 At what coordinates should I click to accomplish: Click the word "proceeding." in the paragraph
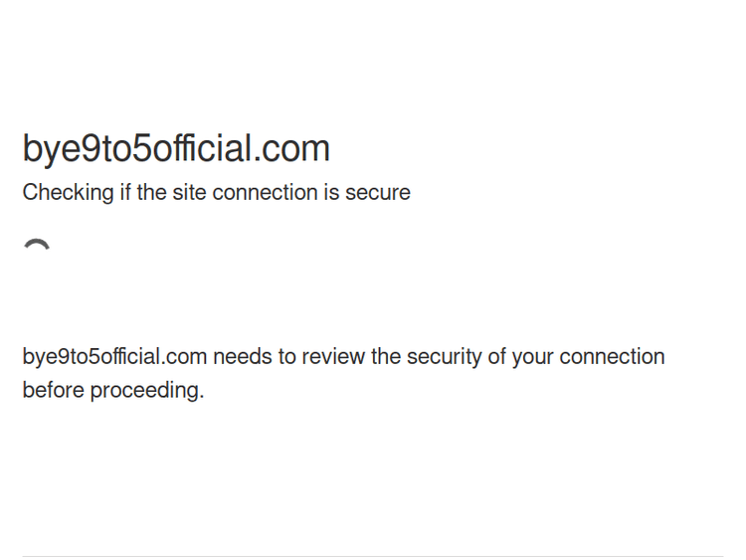click(147, 391)
